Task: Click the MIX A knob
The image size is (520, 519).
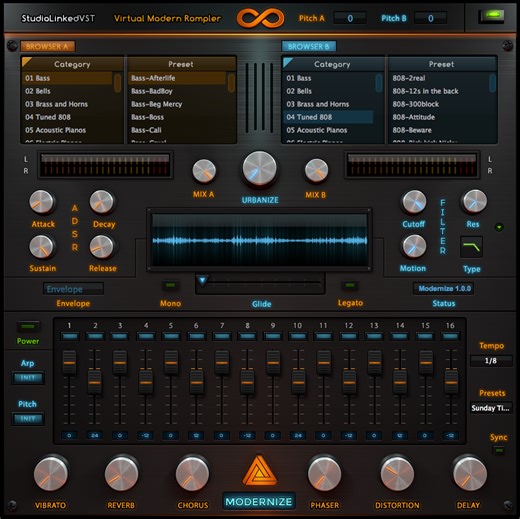Action: point(204,171)
